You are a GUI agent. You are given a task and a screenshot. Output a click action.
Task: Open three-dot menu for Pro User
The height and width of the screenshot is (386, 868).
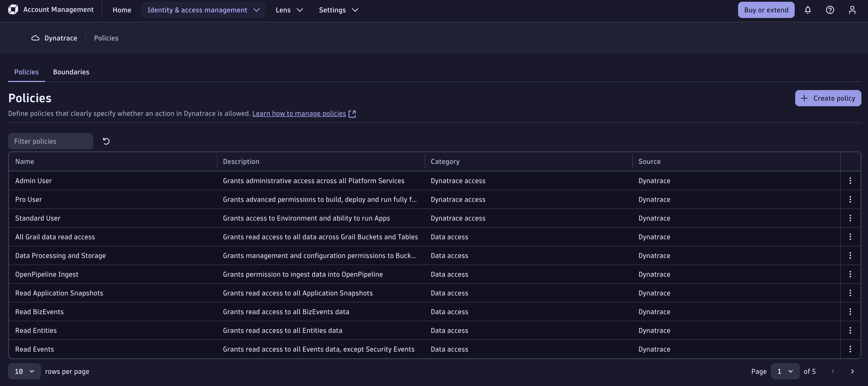pos(850,200)
